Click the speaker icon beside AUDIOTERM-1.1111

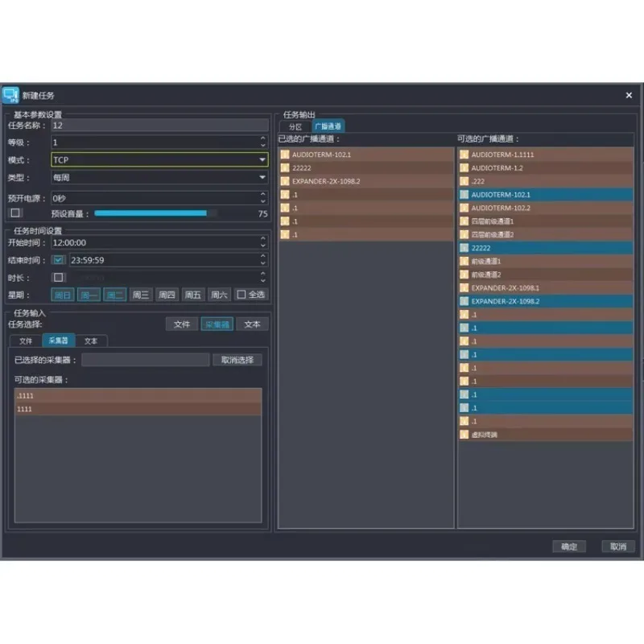[464, 155]
